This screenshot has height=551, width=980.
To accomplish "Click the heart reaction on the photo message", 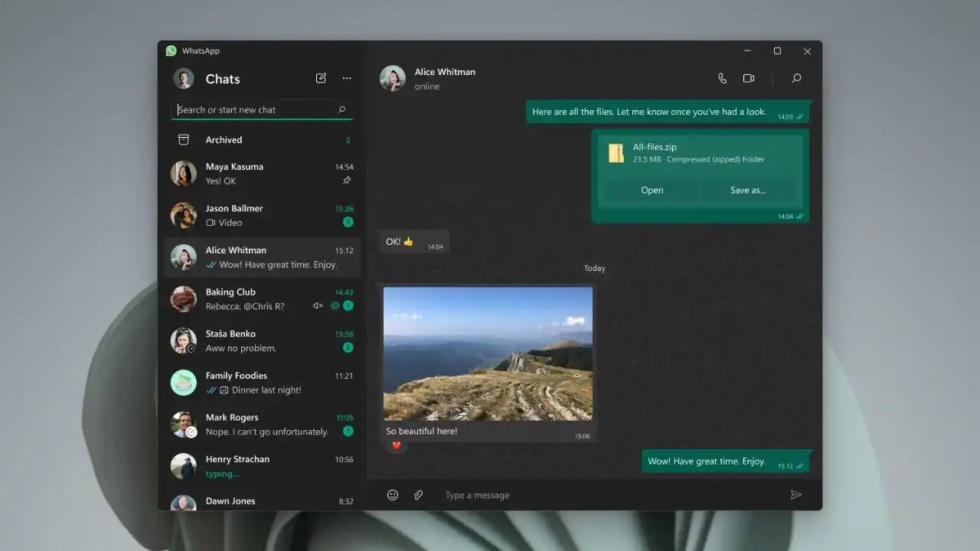I will [x=396, y=445].
